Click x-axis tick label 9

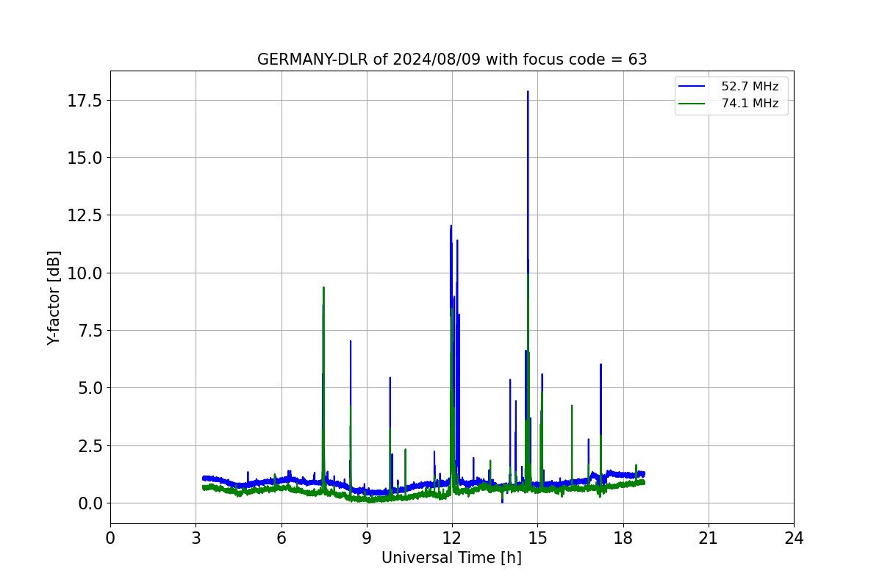tap(367, 539)
